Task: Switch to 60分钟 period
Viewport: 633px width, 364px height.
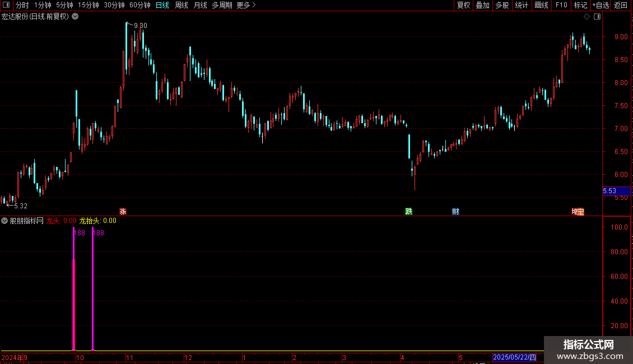Action: coord(139,5)
